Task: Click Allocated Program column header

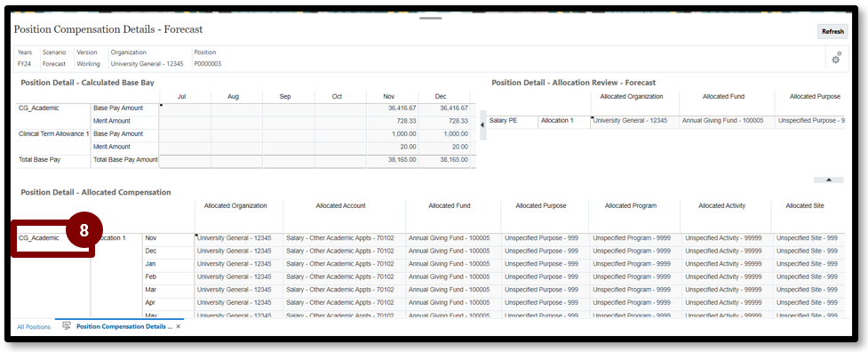Action: [631, 206]
